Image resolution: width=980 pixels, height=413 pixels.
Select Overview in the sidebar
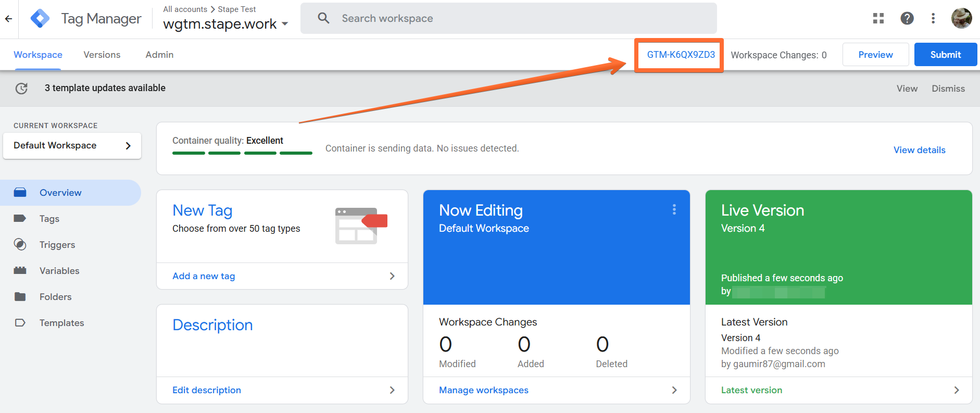click(70, 193)
